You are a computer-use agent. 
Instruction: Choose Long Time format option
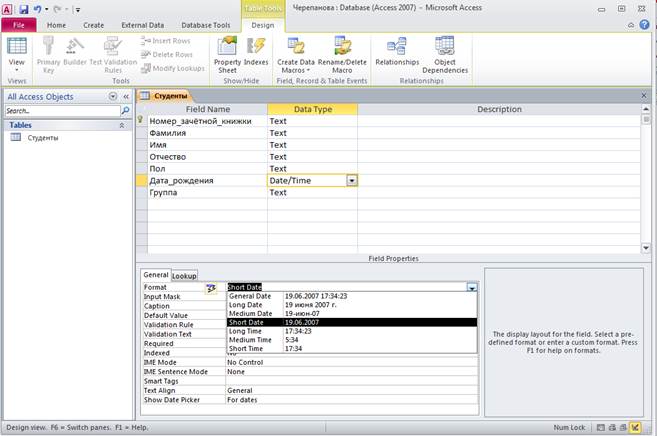pos(352,331)
